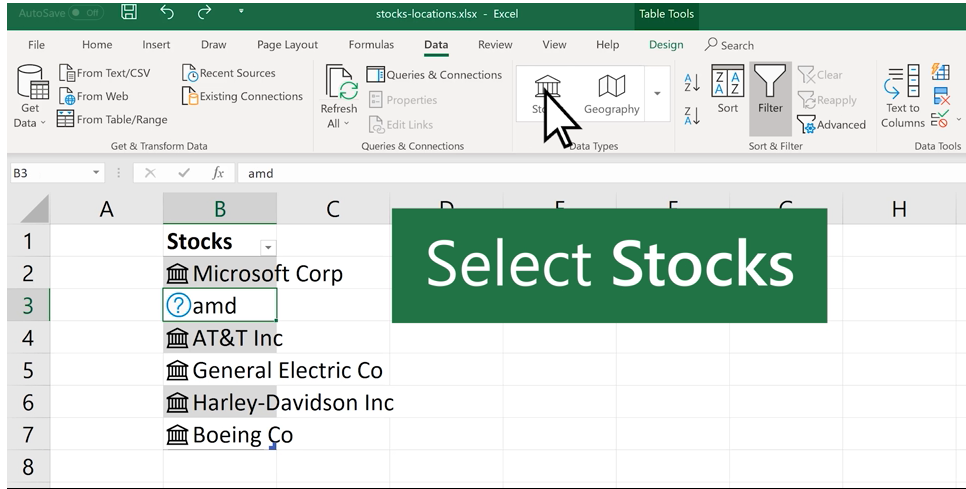Open Queries & Connections pane
Screen dimensions: 966x489
point(435,75)
